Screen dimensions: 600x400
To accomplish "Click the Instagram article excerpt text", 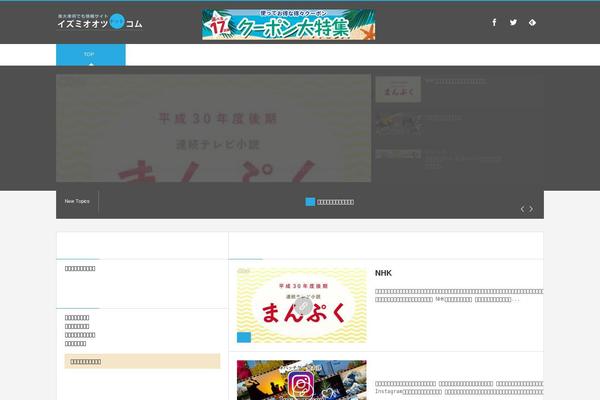I will (459, 387).
